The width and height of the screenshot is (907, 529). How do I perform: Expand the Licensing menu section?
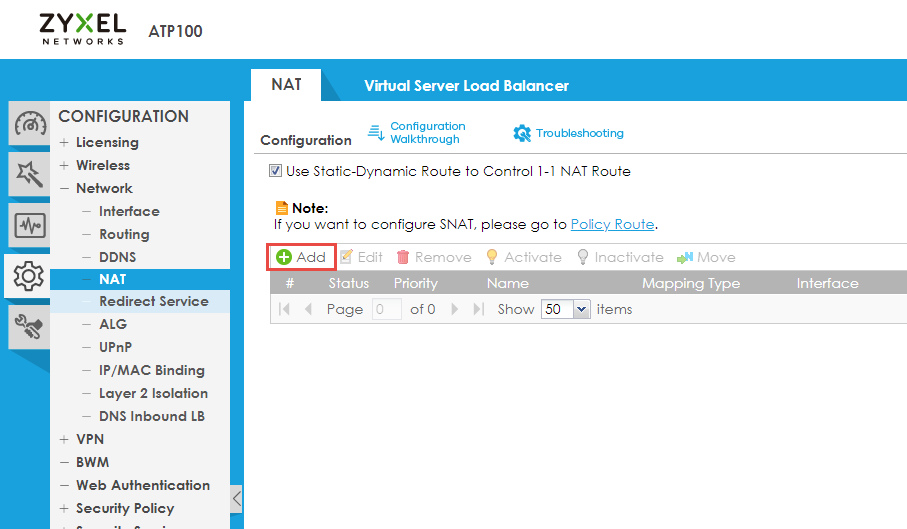click(x=106, y=142)
